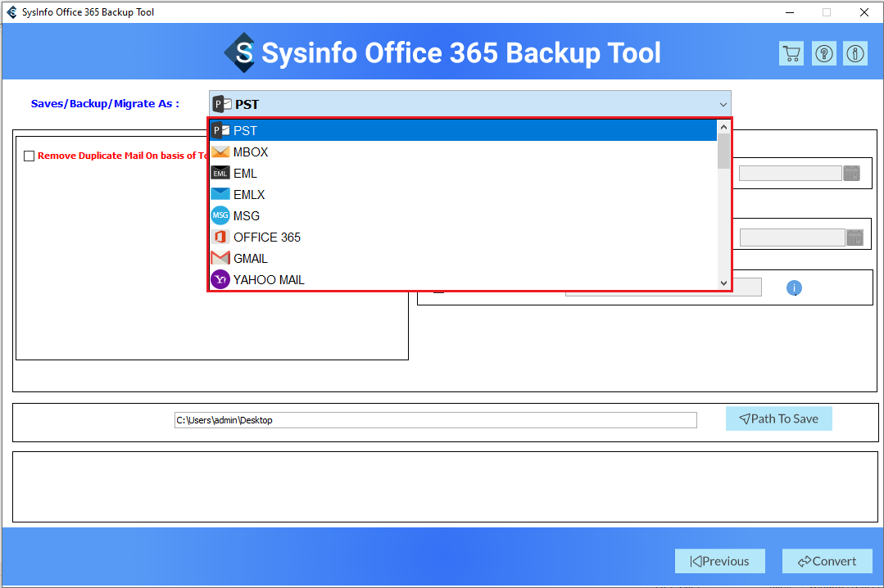The image size is (884, 588).
Task: Open the lower date calendar icon
Action: click(855, 237)
